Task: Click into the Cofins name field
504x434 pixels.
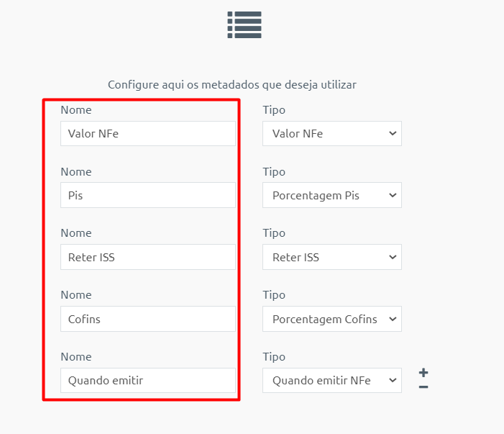Action: pos(148,319)
